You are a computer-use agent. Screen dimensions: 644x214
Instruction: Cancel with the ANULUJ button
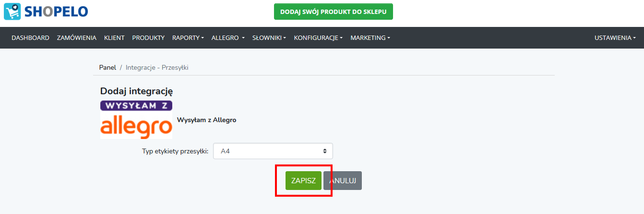[343, 181]
